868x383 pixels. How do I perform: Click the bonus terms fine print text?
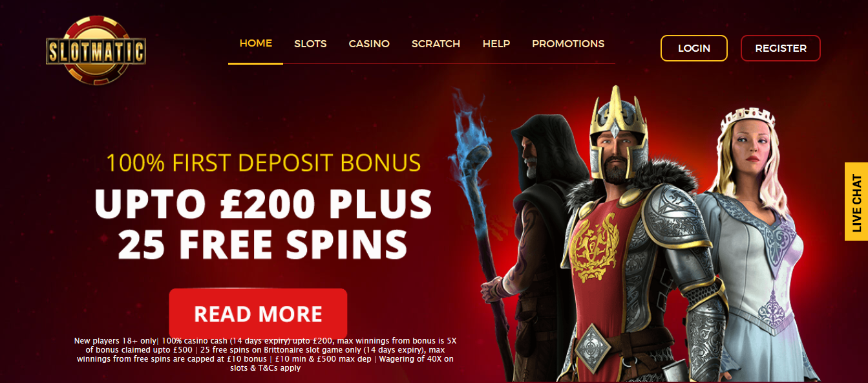pos(266,354)
